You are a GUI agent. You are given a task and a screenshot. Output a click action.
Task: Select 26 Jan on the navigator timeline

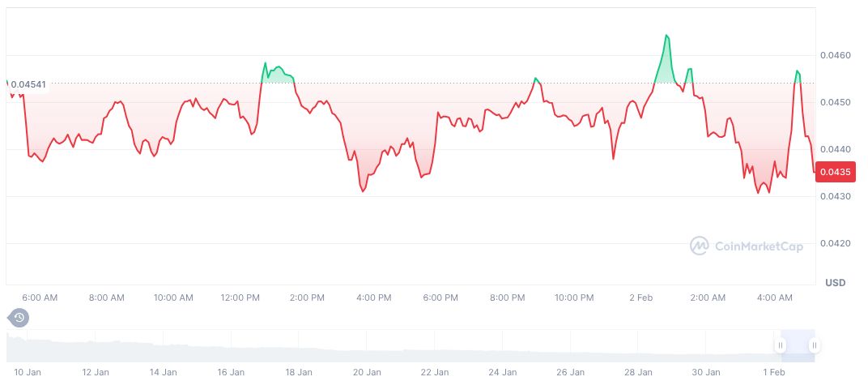coord(571,372)
